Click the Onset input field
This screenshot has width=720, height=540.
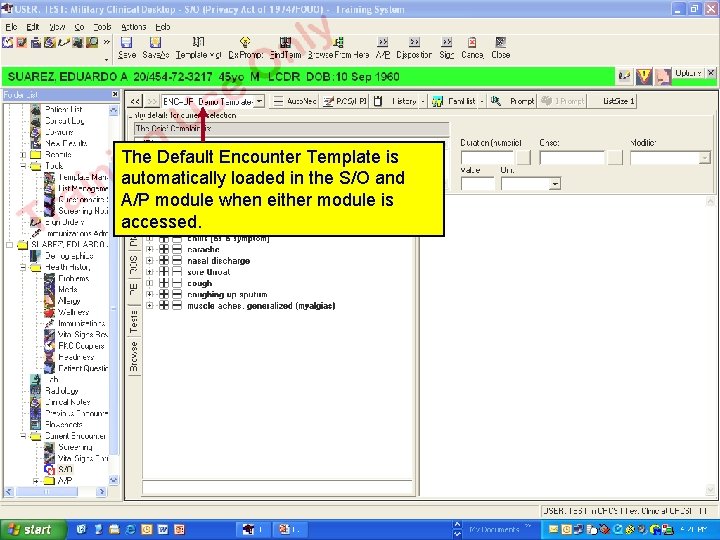tap(572, 158)
